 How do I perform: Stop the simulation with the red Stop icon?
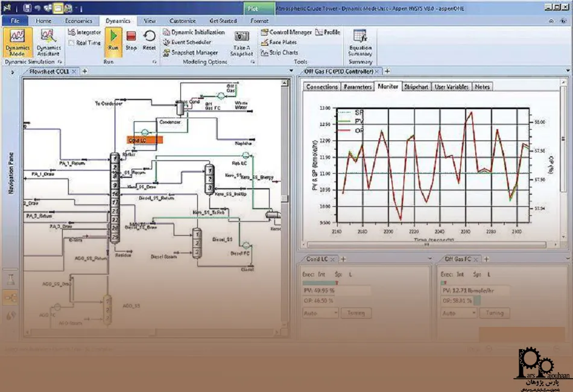(131, 40)
